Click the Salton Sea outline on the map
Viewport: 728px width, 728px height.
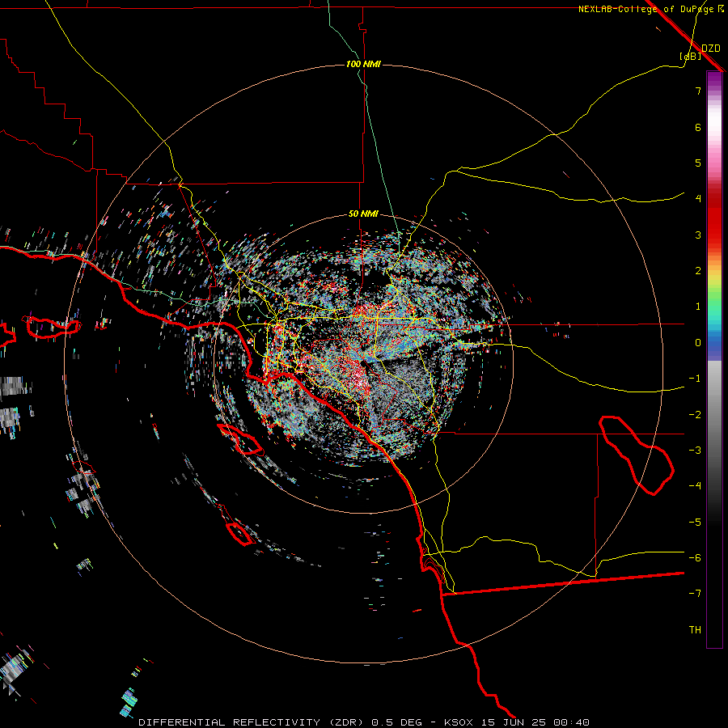click(636, 455)
